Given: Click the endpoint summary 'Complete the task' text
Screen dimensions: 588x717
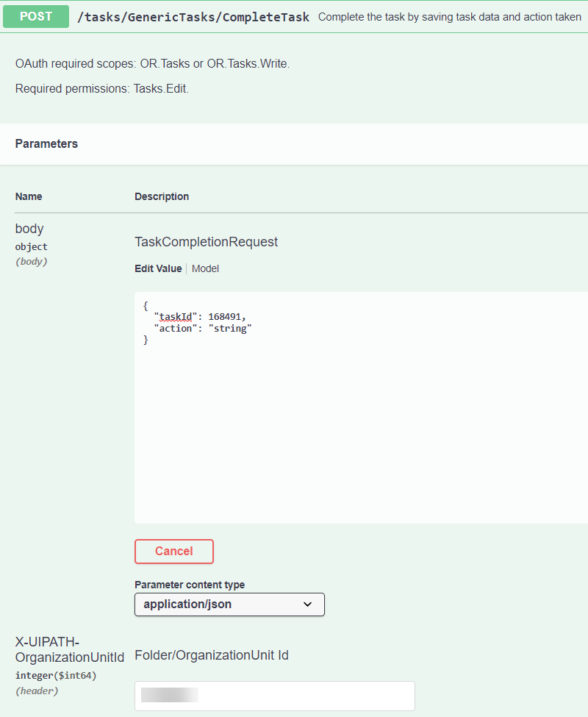Looking at the screenshot, I should point(449,17).
